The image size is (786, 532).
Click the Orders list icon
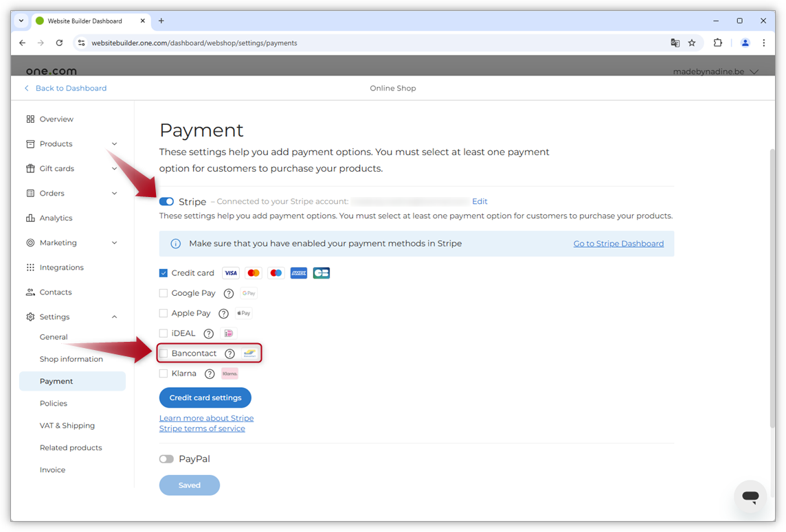coord(31,194)
